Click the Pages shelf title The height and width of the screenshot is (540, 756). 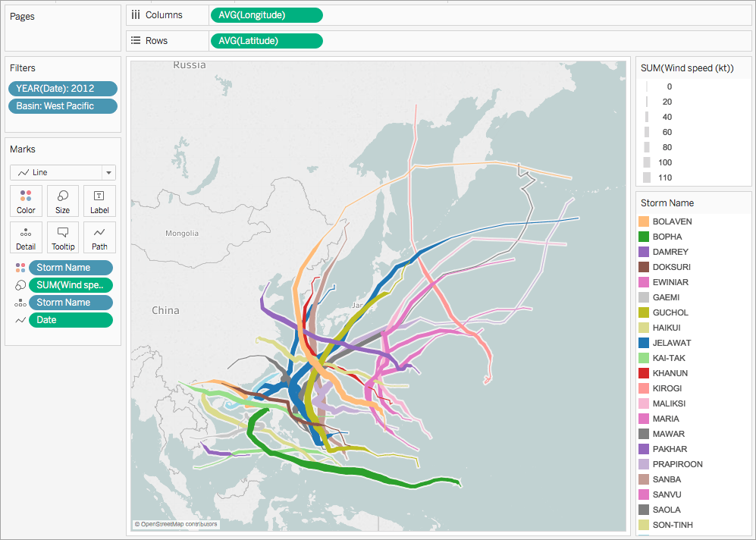[x=22, y=17]
